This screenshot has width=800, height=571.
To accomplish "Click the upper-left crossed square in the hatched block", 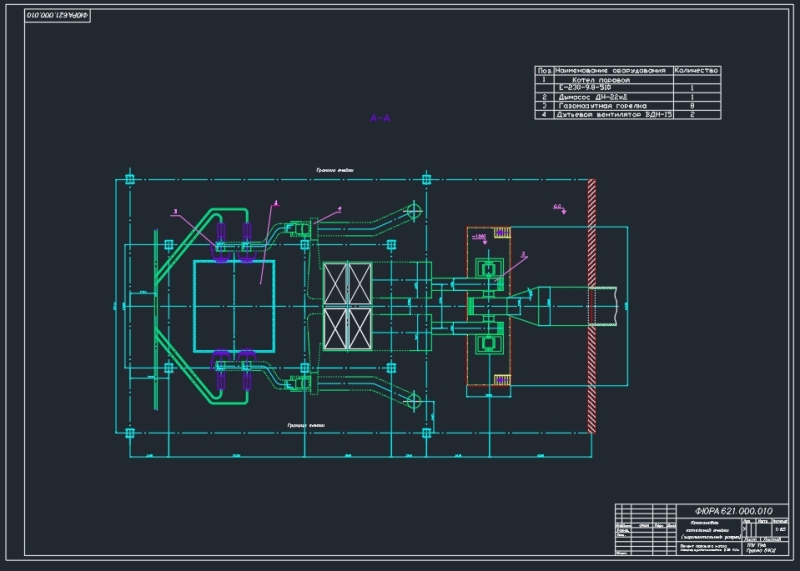I will [x=335, y=284].
